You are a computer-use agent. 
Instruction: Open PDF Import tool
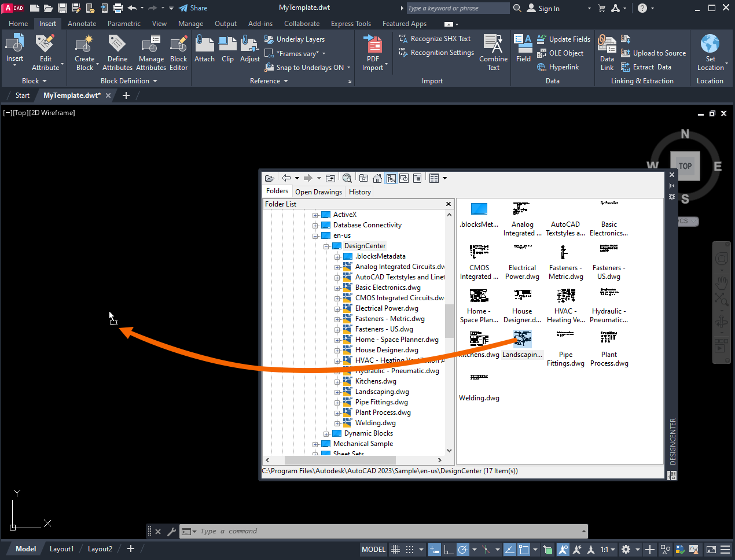pos(373,52)
